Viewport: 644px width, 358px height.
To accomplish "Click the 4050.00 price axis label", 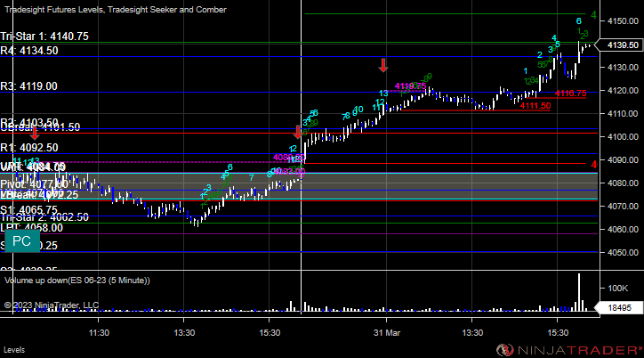I will 623,252.
